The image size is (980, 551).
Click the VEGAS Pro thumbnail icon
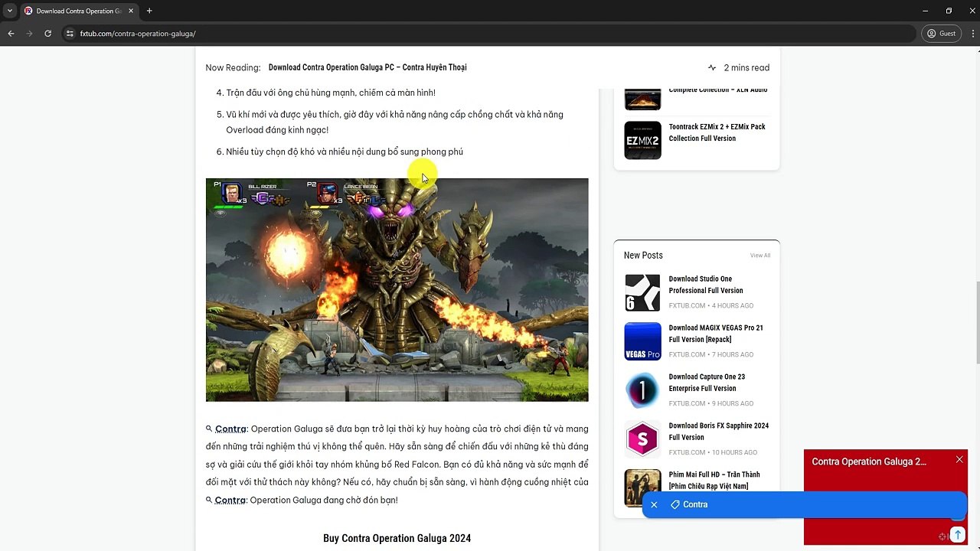click(642, 341)
